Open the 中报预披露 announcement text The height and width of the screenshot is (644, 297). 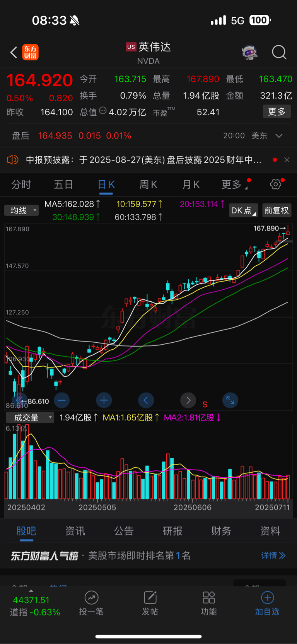point(143,160)
